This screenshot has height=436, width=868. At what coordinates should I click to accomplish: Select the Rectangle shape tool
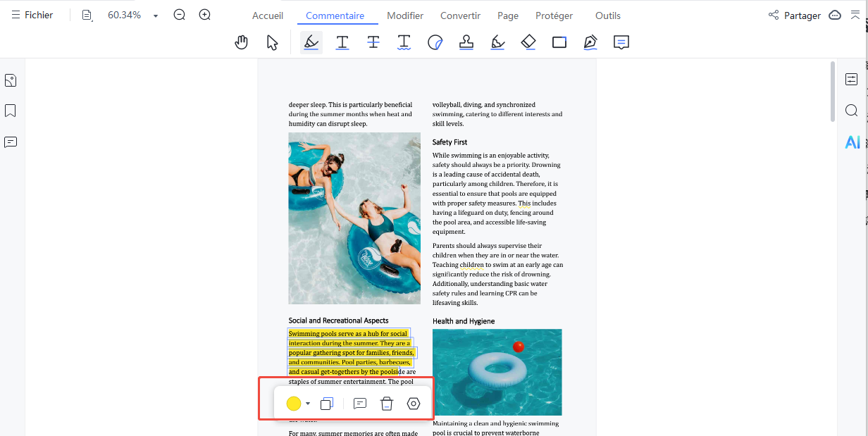559,42
